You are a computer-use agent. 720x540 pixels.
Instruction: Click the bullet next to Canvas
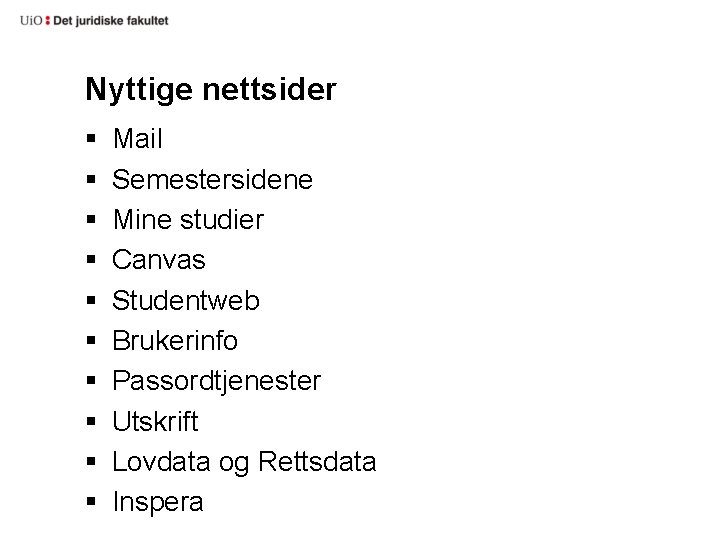(91, 261)
